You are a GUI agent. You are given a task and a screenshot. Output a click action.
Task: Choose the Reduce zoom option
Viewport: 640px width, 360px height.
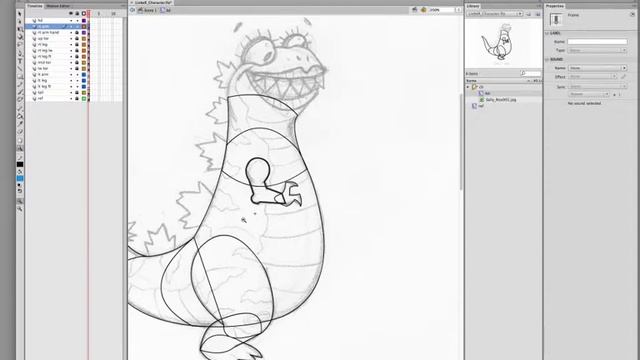[20, 209]
